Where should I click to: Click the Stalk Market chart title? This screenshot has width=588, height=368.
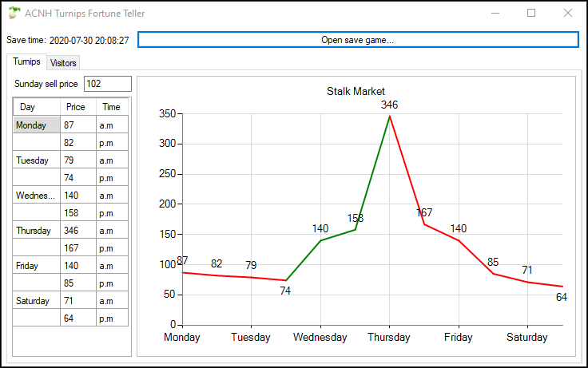tap(356, 91)
